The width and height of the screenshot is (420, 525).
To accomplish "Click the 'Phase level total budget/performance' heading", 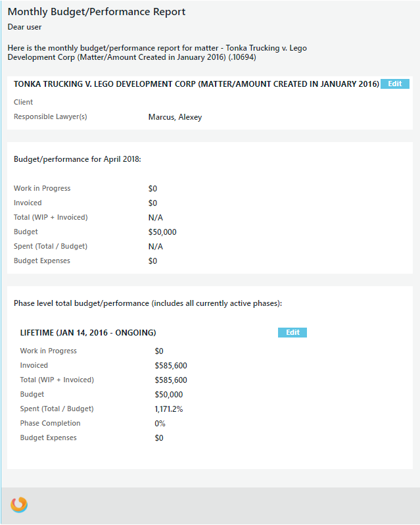I will 148,303.
